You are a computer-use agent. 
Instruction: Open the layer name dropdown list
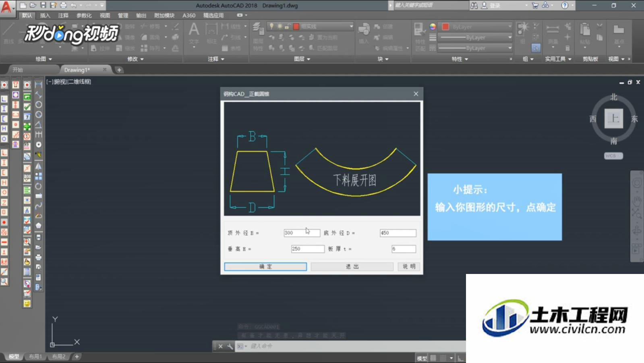(x=351, y=26)
